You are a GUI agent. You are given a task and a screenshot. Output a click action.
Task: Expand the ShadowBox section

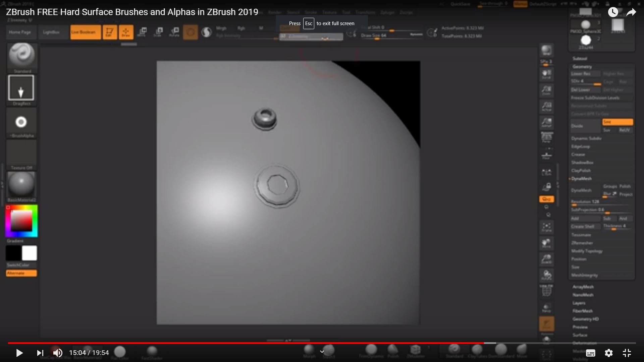[x=582, y=163]
